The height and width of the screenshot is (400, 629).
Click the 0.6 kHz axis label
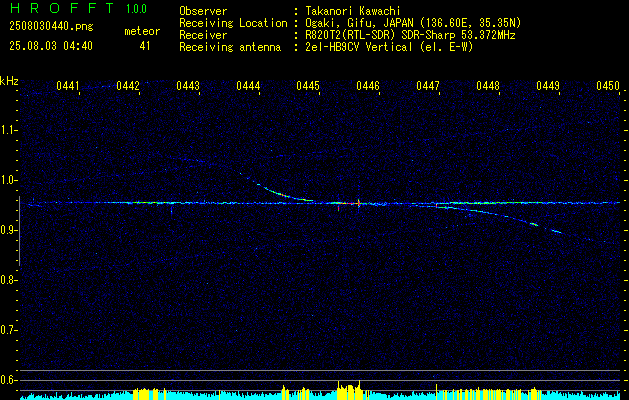[8, 380]
